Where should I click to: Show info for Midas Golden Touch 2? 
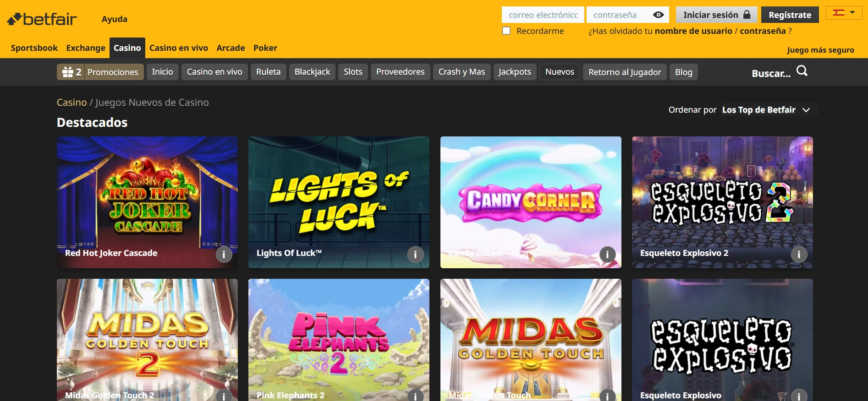click(x=224, y=396)
